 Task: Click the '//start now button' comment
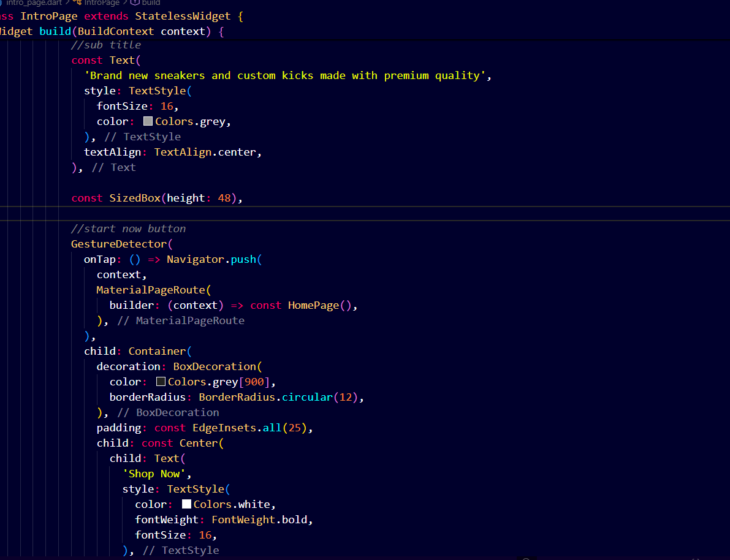(128, 229)
